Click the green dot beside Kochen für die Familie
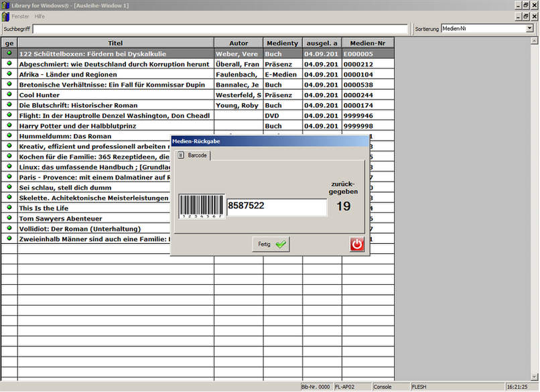 point(9,156)
